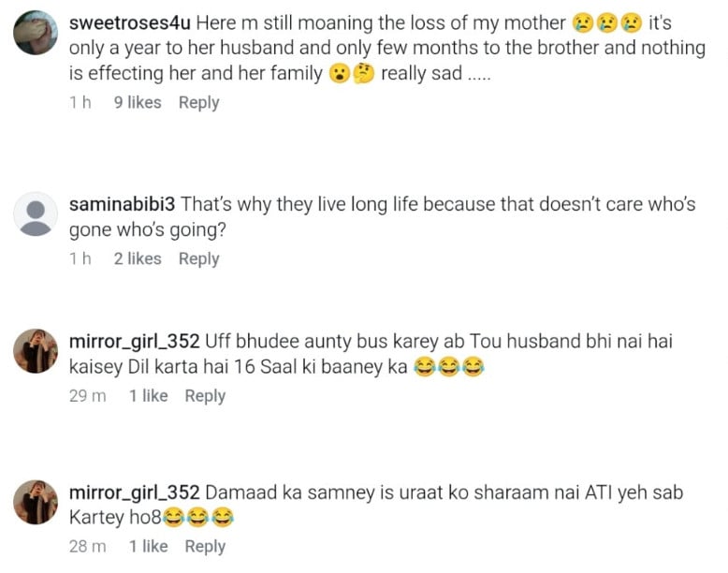
Task: Click the 28 m comment timestamp
Action: [87, 546]
